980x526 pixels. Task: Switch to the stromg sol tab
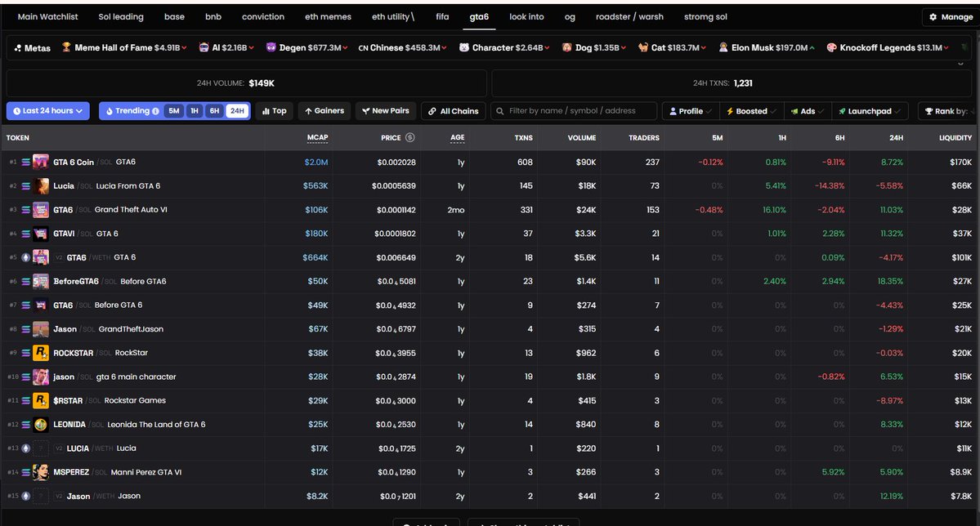pyautogui.click(x=705, y=17)
